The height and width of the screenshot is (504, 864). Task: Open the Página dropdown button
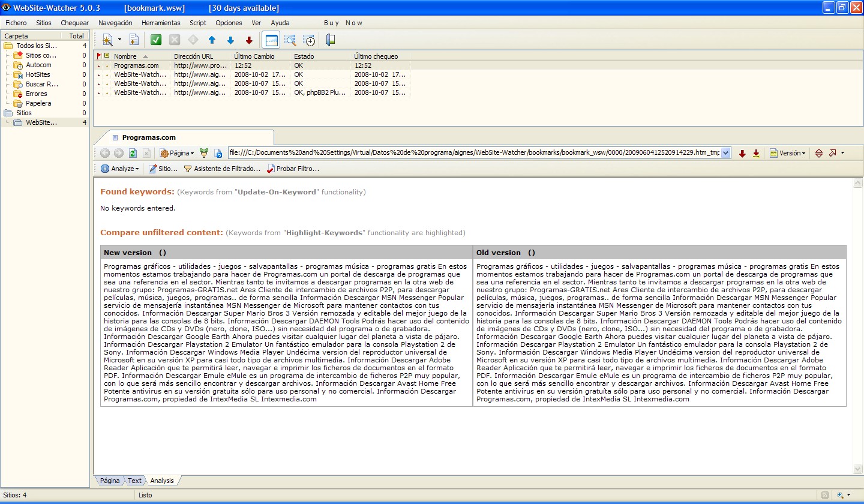[177, 153]
